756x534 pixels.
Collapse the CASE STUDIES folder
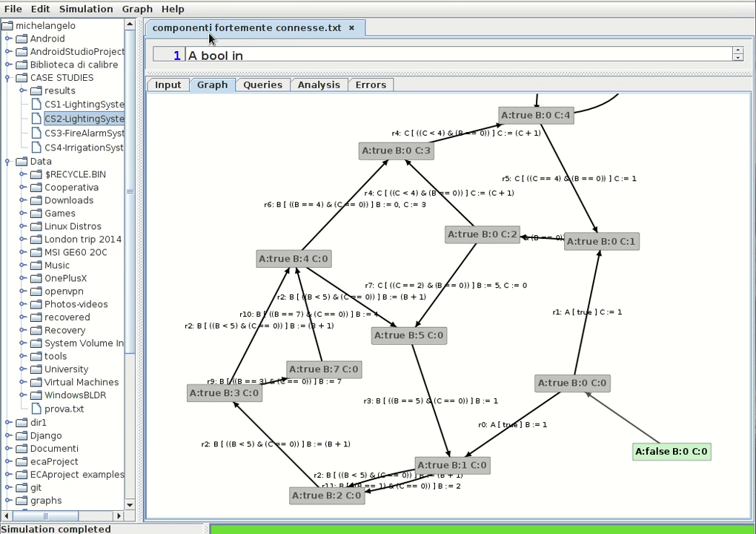(x=8, y=78)
